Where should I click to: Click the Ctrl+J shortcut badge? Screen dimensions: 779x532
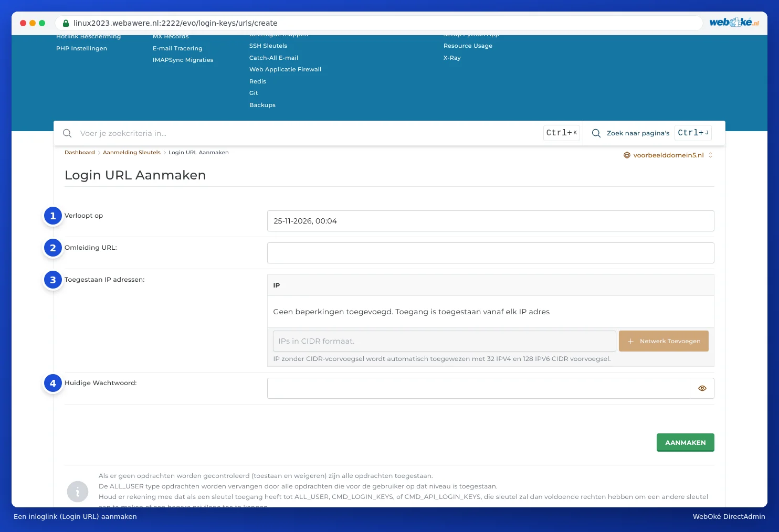(x=693, y=133)
